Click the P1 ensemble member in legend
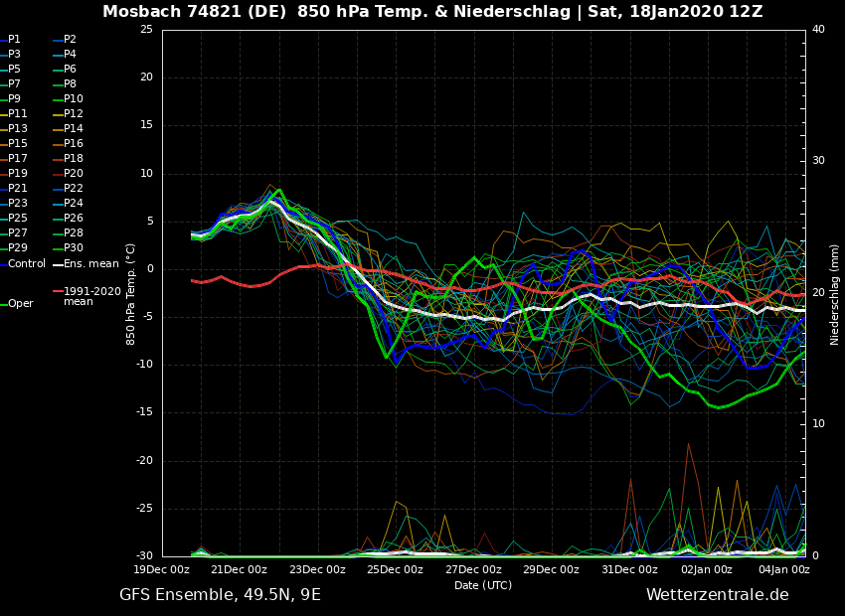Viewport: 845px width, 616px height. pos(15,40)
